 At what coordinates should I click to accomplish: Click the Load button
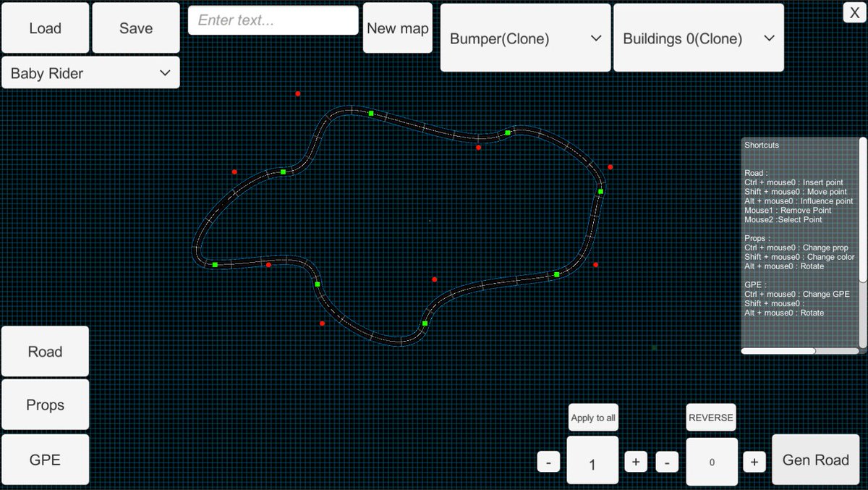45,28
